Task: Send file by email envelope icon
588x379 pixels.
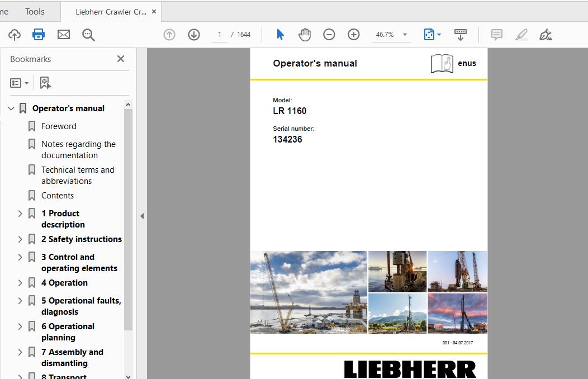Action: pos(64,35)
